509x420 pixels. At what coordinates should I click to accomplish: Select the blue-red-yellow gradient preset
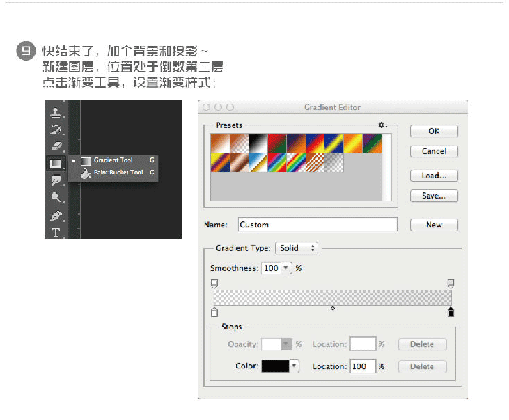[315, 143]
